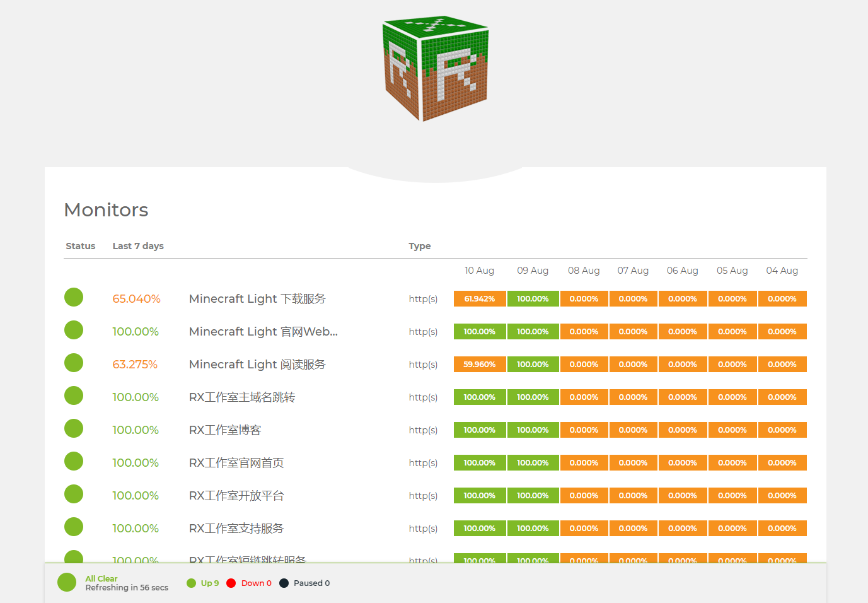
Task: Open the RX工作室博客 monitor
Action: click(x=225, y=430)
